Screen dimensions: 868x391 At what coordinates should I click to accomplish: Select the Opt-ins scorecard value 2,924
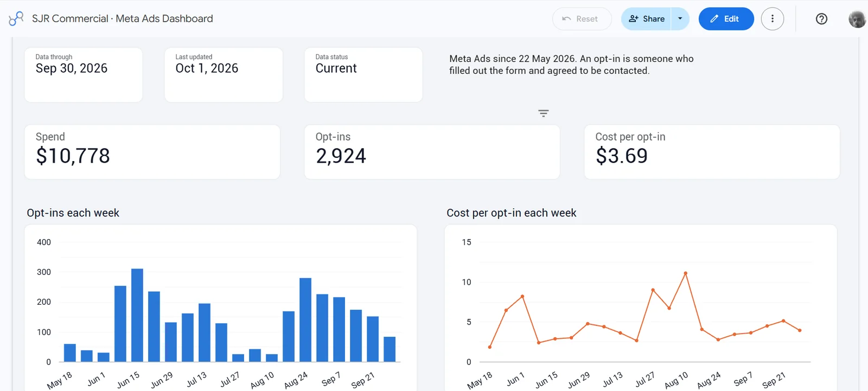pyautogui.click(x=341, y=156)
